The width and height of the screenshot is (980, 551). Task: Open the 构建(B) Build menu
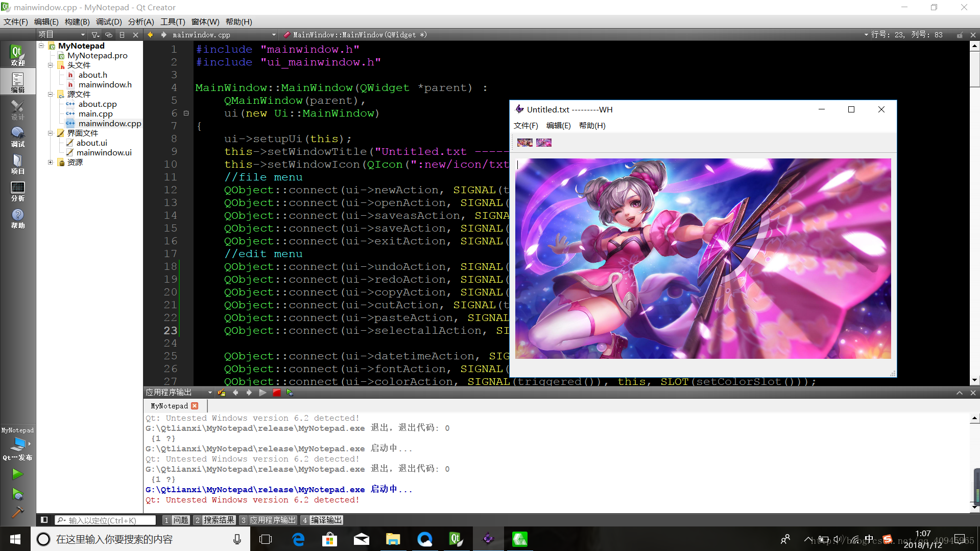click(77, 21)
